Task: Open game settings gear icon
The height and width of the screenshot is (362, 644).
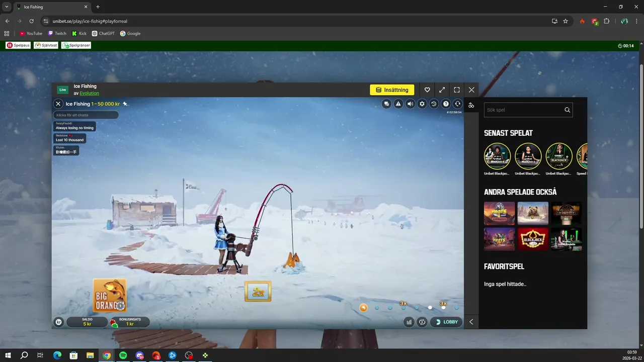Action: pyautogui.click(x=422, y=104)
